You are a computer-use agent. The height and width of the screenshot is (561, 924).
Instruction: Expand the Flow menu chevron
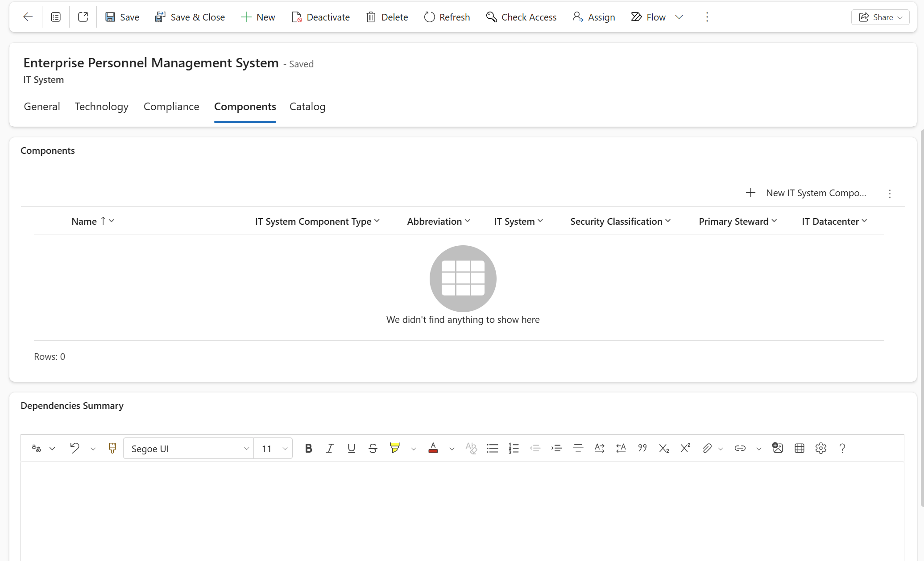click(x=679, y=17)
